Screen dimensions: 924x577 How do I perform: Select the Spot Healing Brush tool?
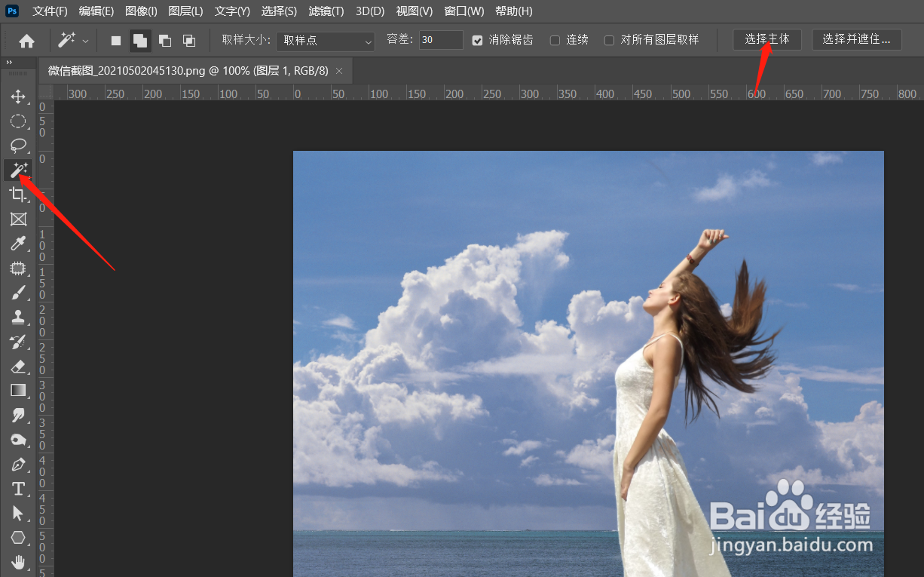coord(18,268)
